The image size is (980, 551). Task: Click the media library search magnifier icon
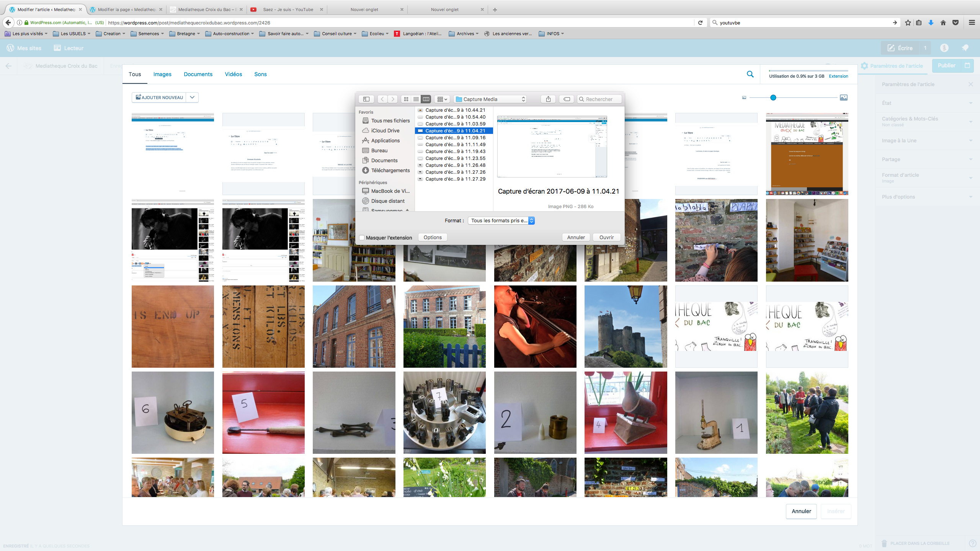[750, 74]
